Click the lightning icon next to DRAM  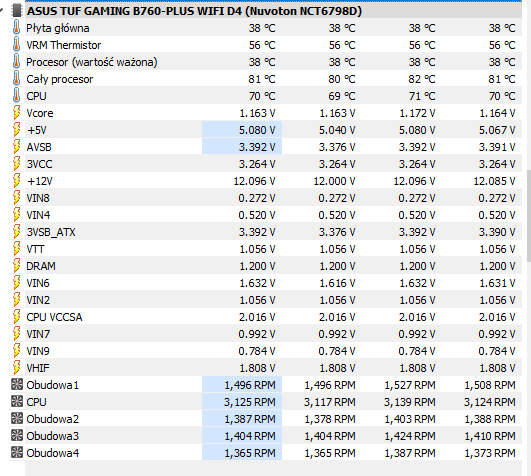click(x=16, y=266)
